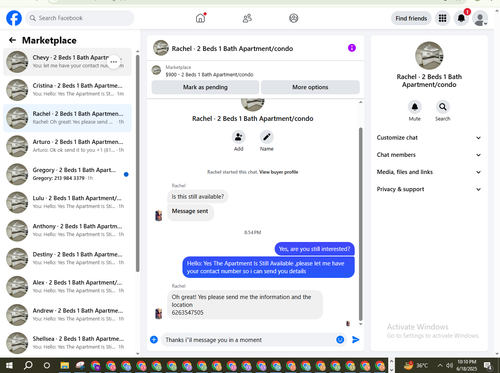Click the taskbar clock showing 10:10 PM

467,366
